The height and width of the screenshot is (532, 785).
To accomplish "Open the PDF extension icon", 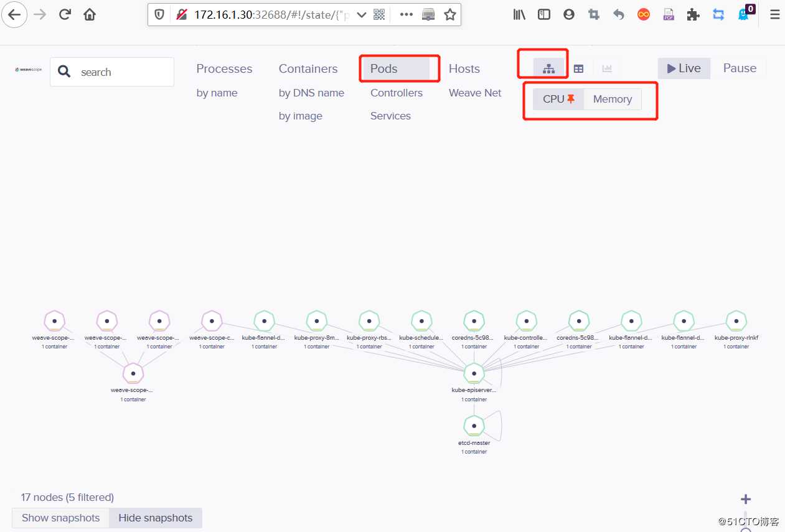I will tap(669, 15).
